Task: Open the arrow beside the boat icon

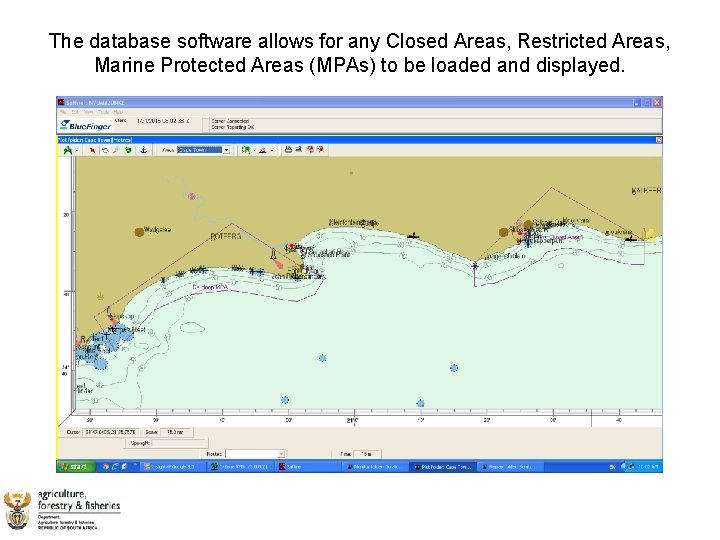Action: (272, 151)
